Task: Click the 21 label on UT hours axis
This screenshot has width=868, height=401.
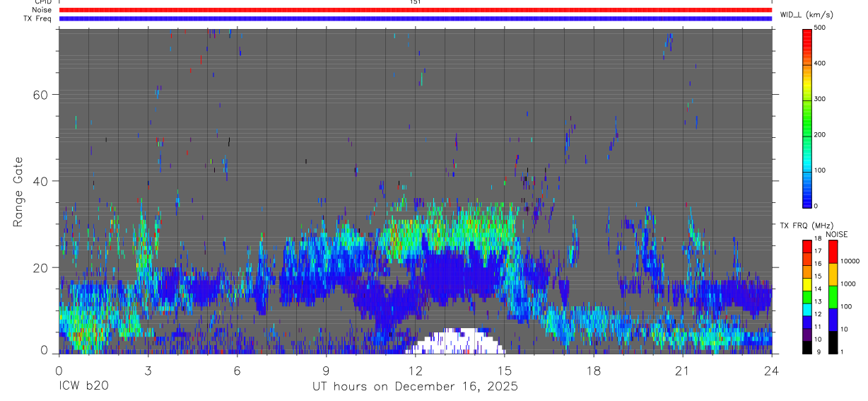Action: [683, 371]
